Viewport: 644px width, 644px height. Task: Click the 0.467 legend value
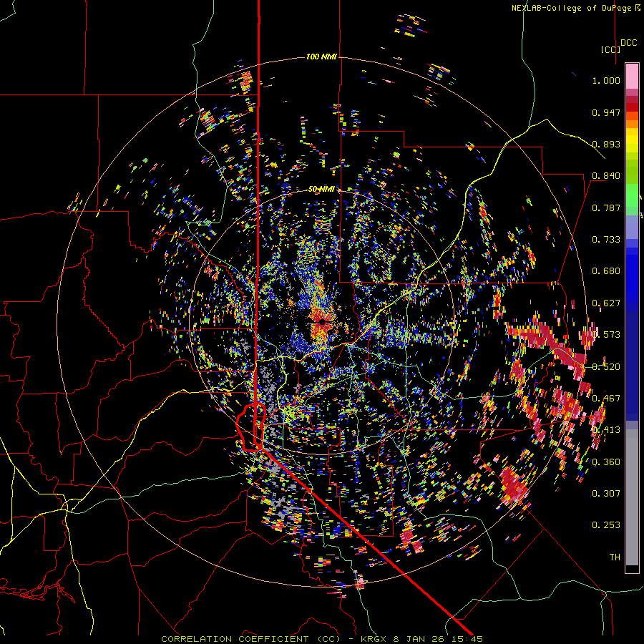click(x=606, y=399)
